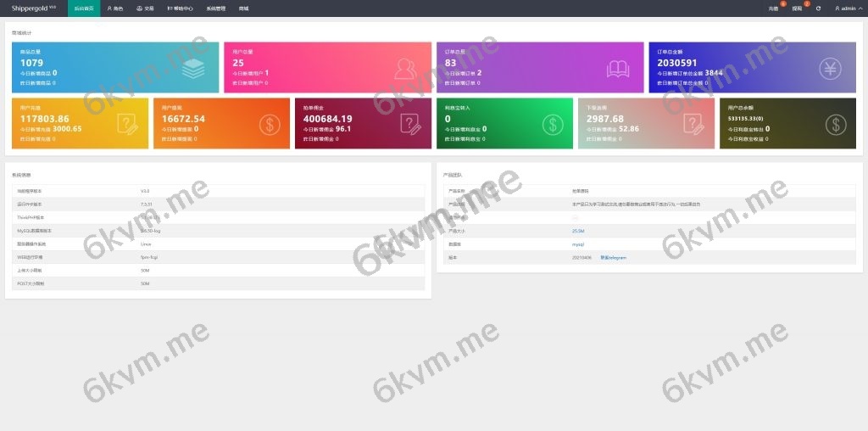The width and height of the screenshot is (868, 431).
Task: Open the 角色 menu
Action: coord(115,8)
